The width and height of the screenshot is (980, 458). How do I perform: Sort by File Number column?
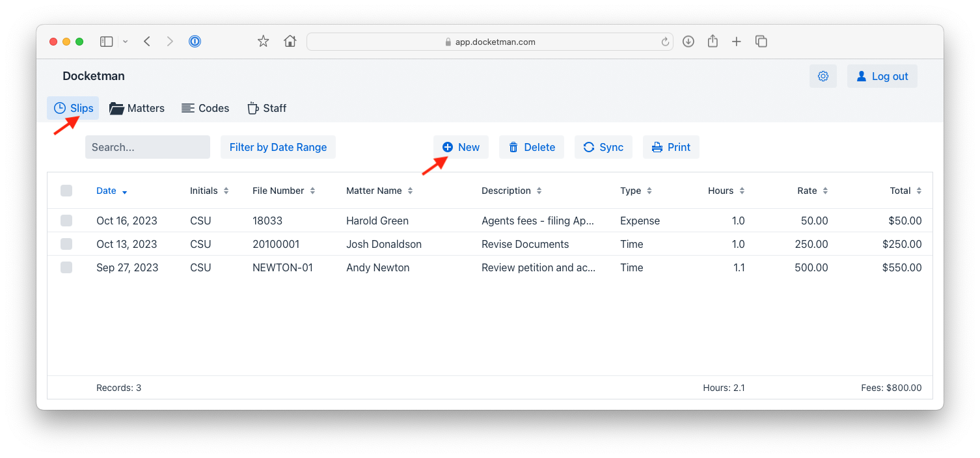284,191
